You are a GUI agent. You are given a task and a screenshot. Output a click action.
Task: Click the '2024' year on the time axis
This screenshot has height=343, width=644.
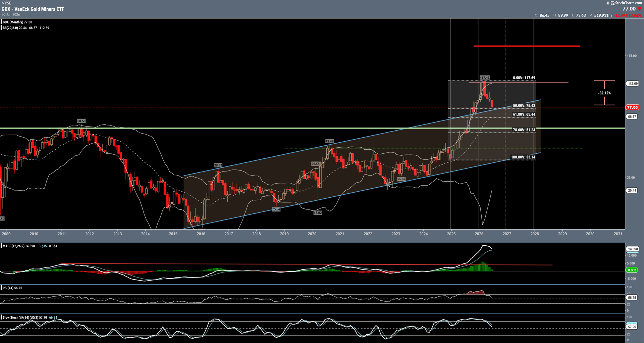[424, 234]
